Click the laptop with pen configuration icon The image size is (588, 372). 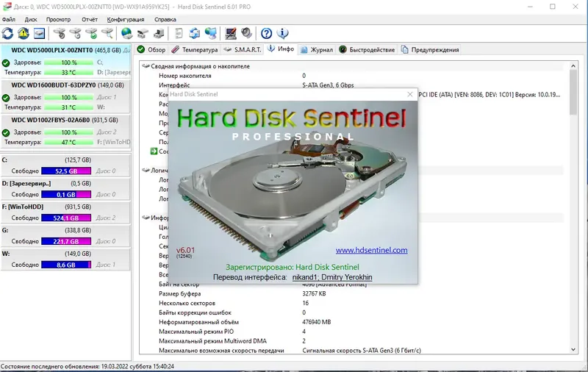click(231, 33)
